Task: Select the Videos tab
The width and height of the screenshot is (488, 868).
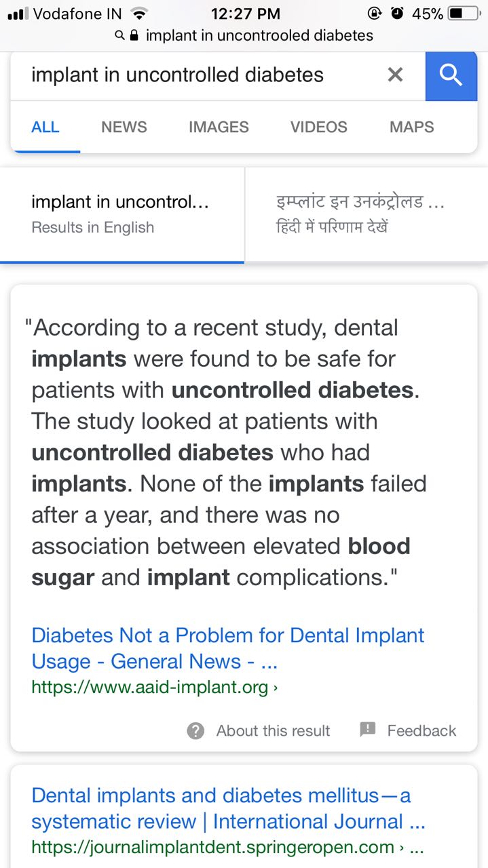Action: click(318, 127)
